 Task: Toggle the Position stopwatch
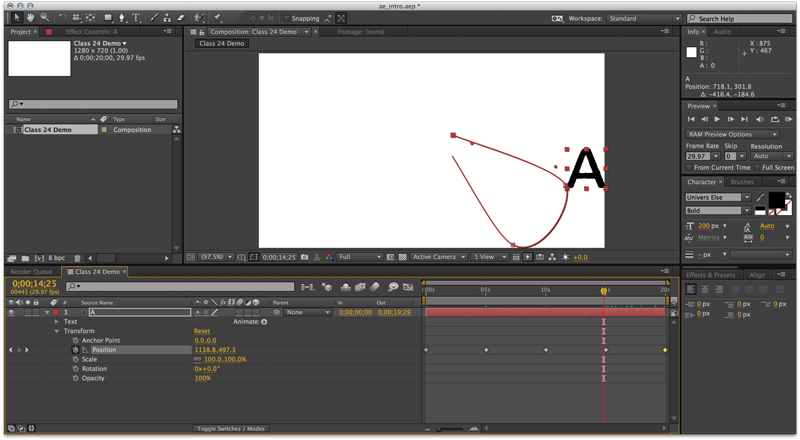75,350
